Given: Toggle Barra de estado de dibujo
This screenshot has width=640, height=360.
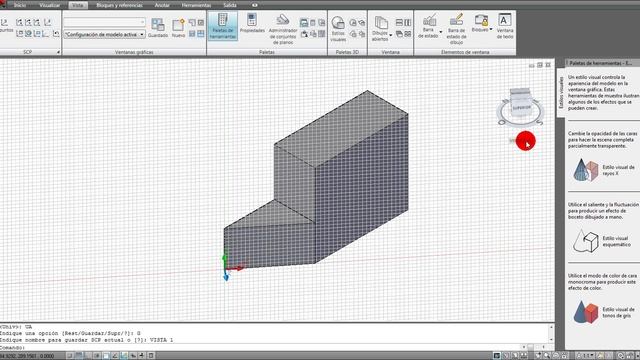Looking at the screenshot, I should click(x=456, y=29).
